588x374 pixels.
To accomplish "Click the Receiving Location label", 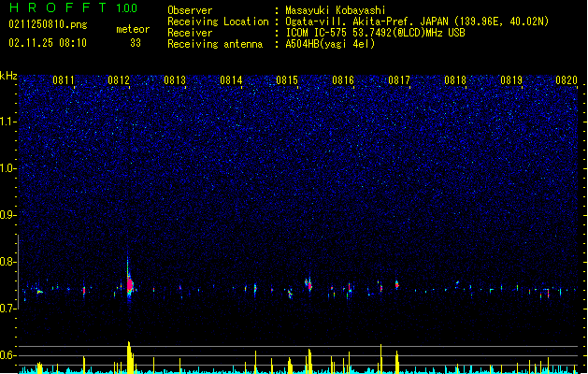I will pos(218,22).
